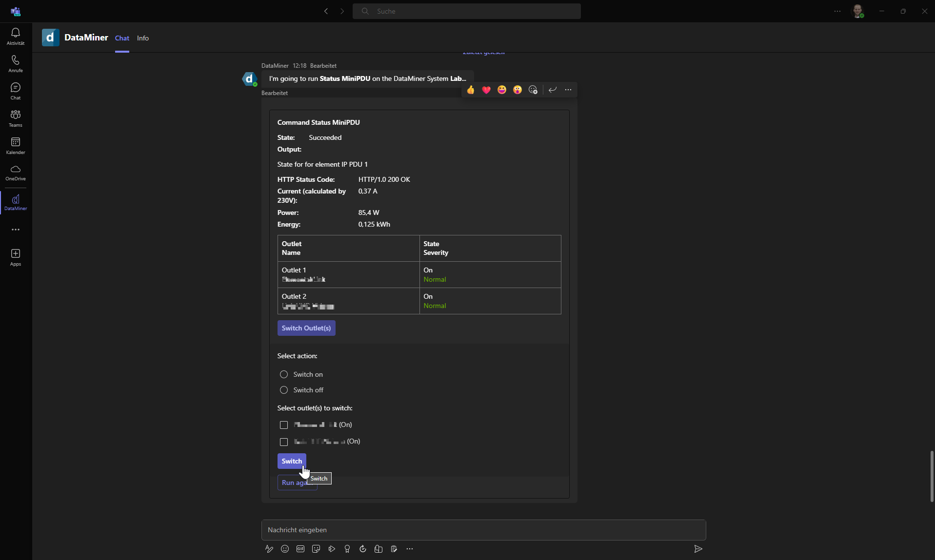Image resolution: width=935 pixels, height=560 pixels.
Task: Click the DataMiner app title
Action: tap(86, 38)
